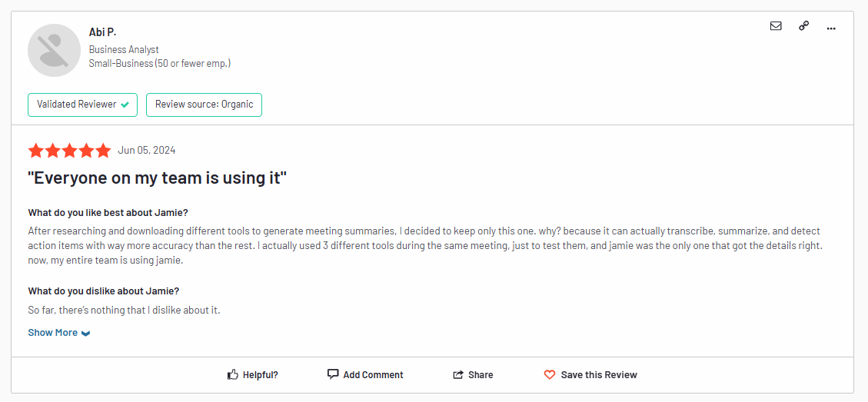Image resolution: width=868 pixels, height=402 pixels.
Task: Click the Validated Reviewer badge
Action: click(82, 105)
